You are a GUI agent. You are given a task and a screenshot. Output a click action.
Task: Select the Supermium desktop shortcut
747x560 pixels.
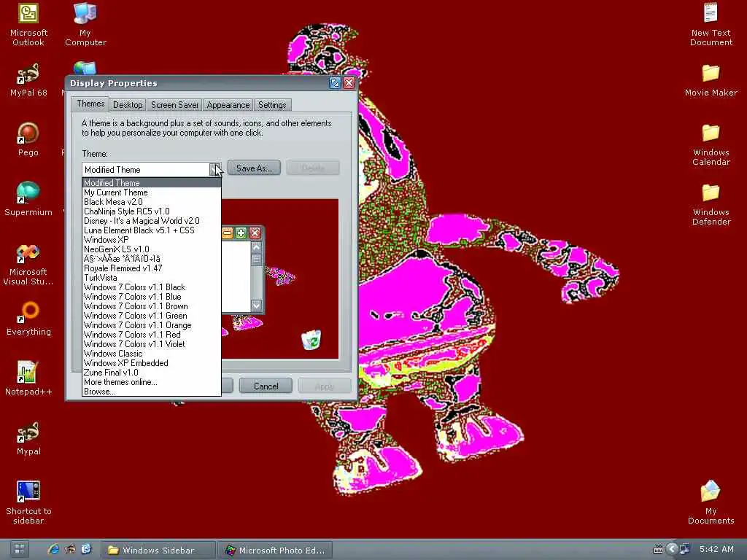(x=28, y=200)
